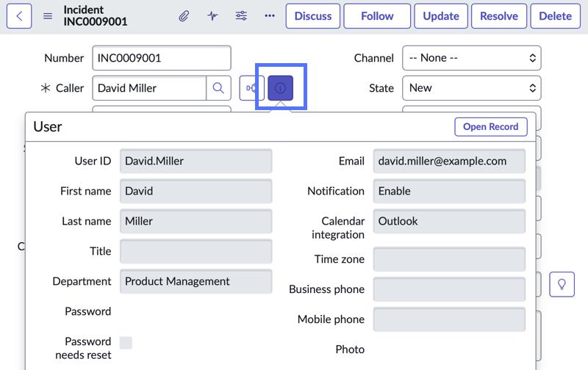
Task: Click the empty Business phone field
Action: (449, 289)
